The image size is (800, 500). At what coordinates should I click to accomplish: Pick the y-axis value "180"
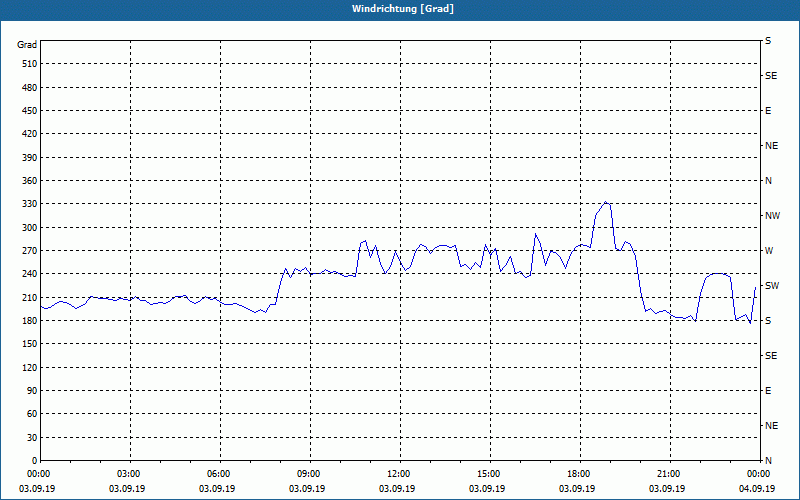30,320
